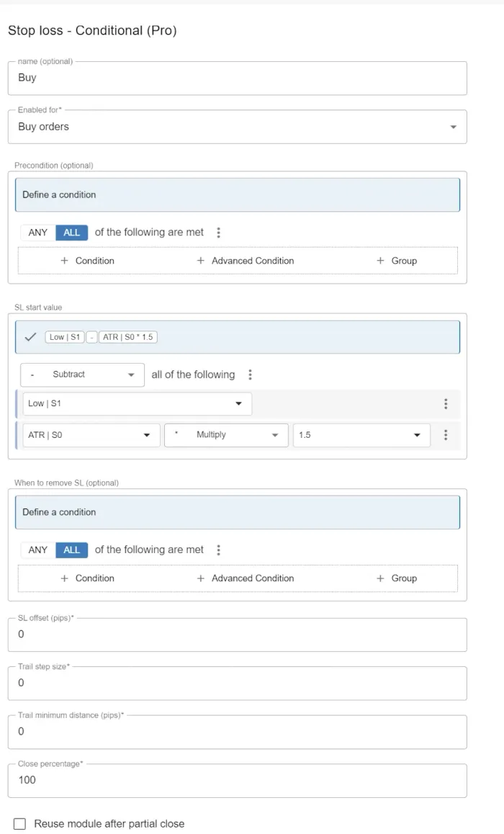
Task: Open the 'Enabled for' Buy orders dropdown
Action: tap(454, 126)
